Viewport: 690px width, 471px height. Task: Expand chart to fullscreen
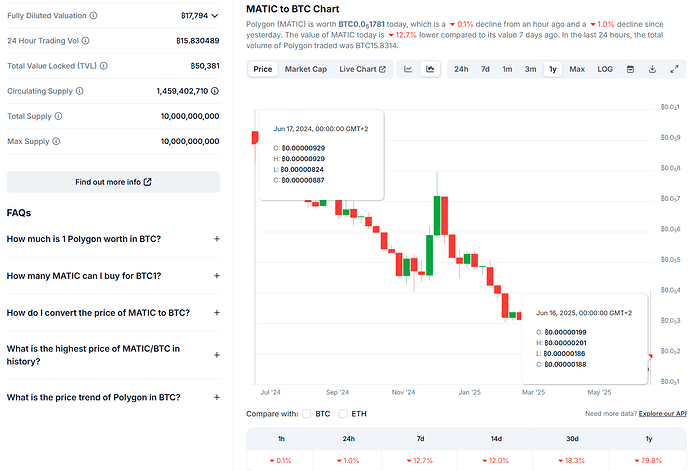[674, 69]
